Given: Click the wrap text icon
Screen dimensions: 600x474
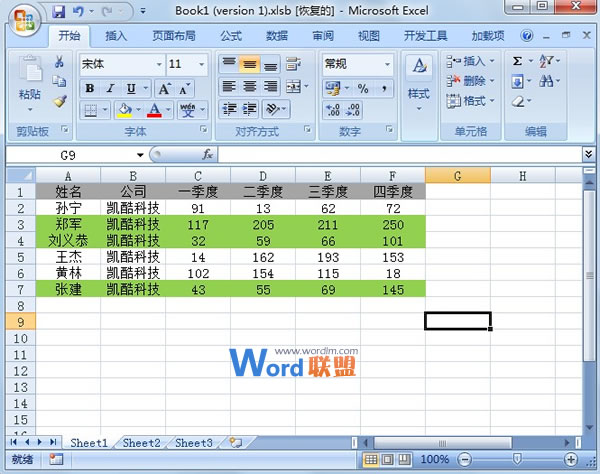Looking at the screenshot, I should [293, 64].
